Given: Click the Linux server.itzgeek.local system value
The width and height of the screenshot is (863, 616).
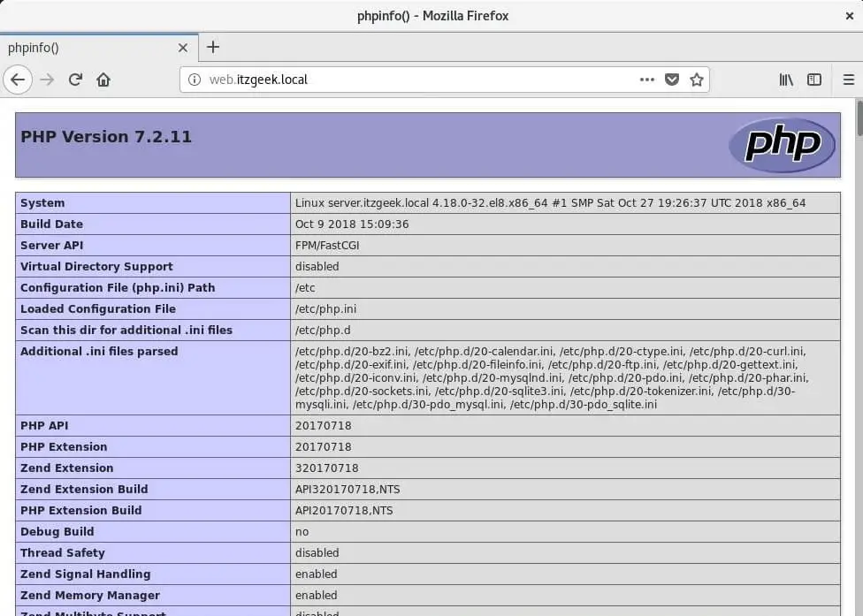Looking at the screenshot, I should (x=550, y=203).
